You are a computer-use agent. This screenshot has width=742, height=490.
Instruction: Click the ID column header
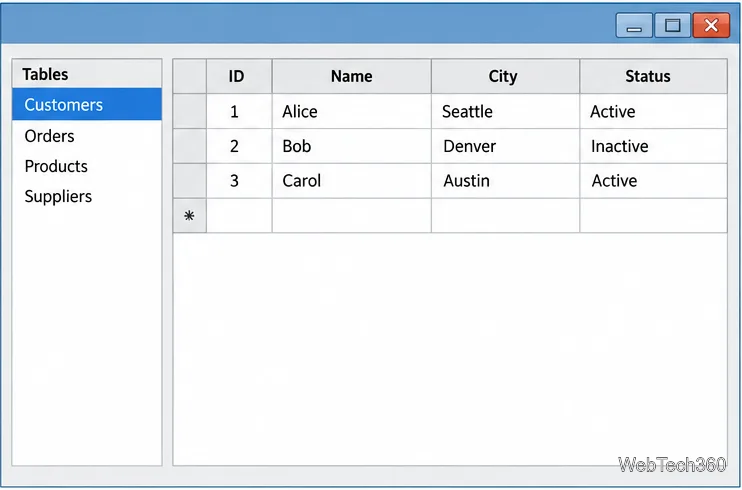click(x=239, y=76)
